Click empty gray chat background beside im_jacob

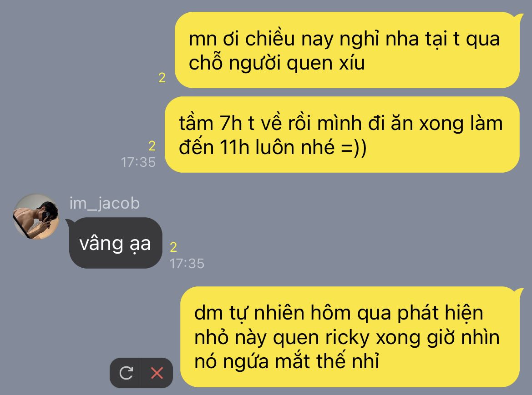[x=339, y=230]
